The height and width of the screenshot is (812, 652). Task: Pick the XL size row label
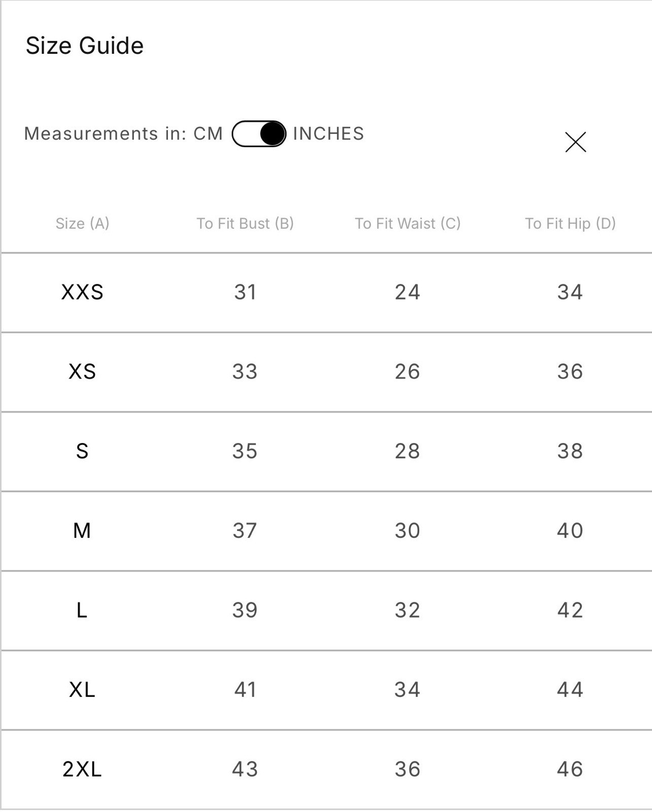(82, 690)
